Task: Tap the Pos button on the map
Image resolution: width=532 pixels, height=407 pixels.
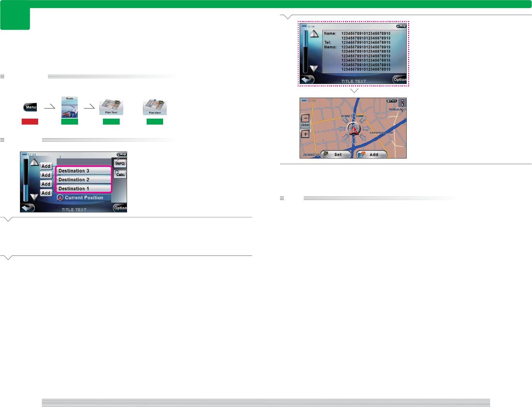Action: click(x=392, y=101)
